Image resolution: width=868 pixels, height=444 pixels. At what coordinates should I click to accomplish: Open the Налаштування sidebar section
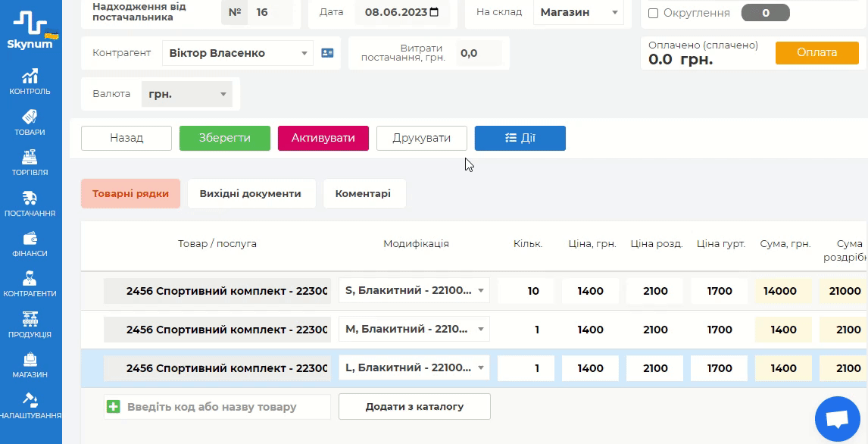[x=30, y=405]
